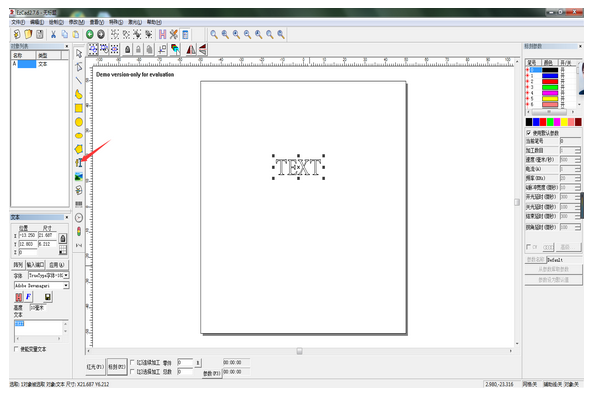
Task: Select the polygon drawing tool
Action: coord(79,149)
